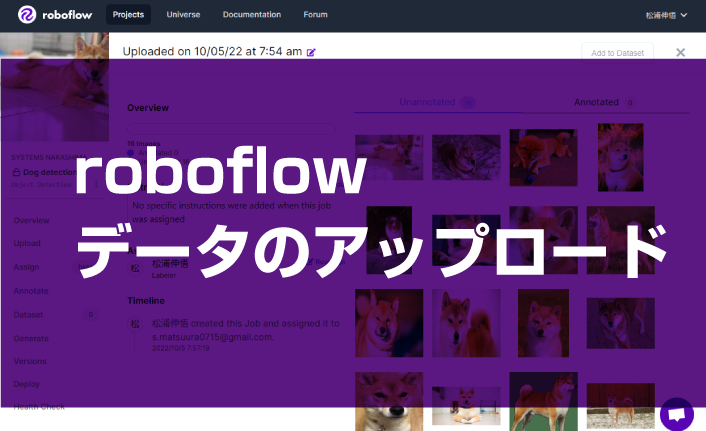Click the Dog detection project name
706x431 pixels.
pyautogui.click(x=50, y=172)
